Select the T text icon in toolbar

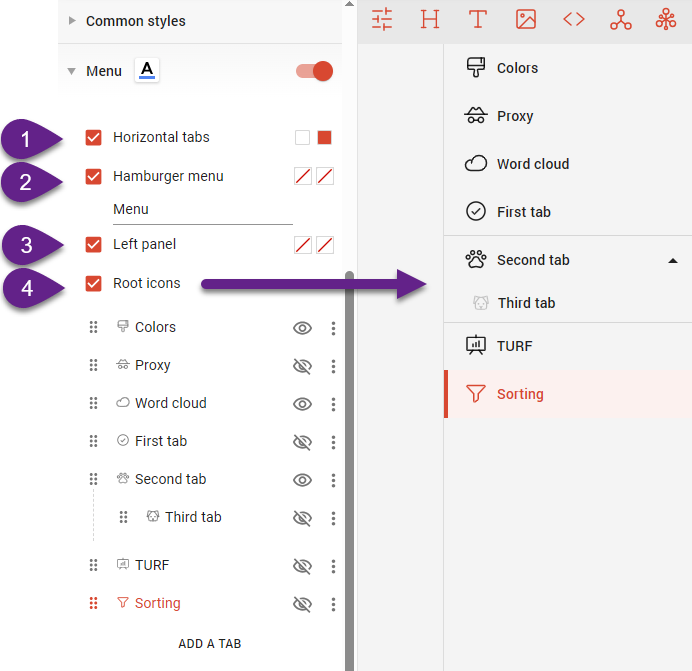[478, 19]
